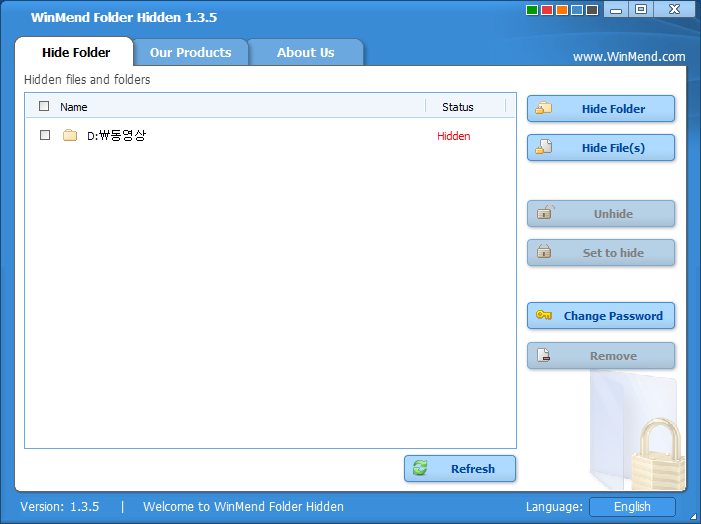The image size is (701, 524).
Task: Check the box for D:₩동영상 folder
Action: (45, 135)
